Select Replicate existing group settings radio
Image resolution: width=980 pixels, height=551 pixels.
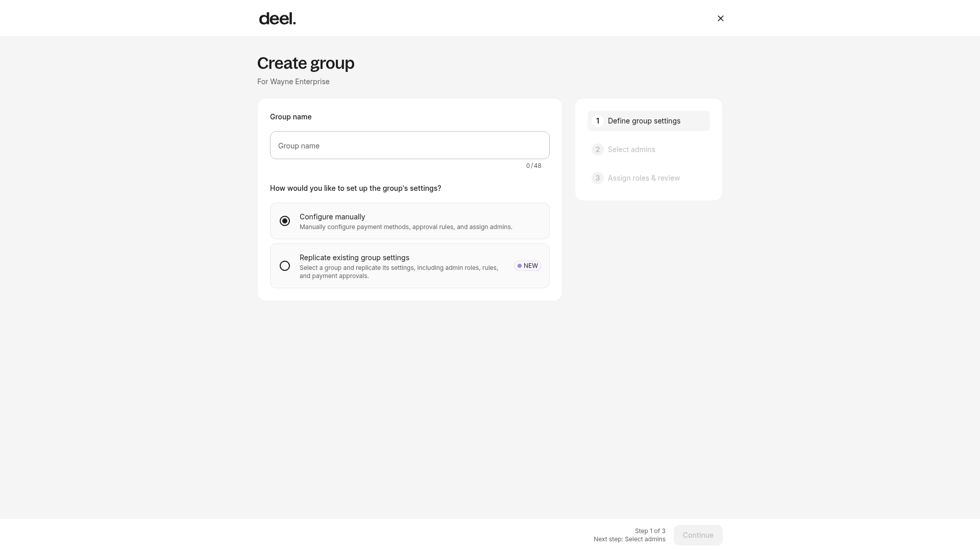point(285,266)
